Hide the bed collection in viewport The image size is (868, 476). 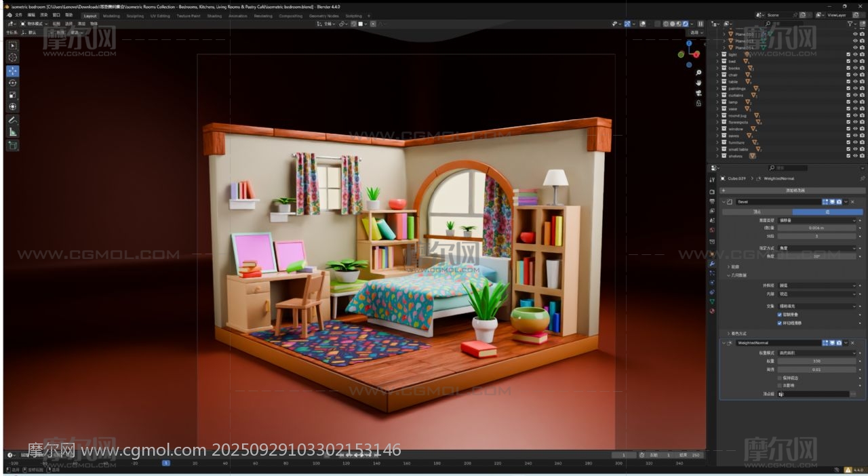[854, 61]
